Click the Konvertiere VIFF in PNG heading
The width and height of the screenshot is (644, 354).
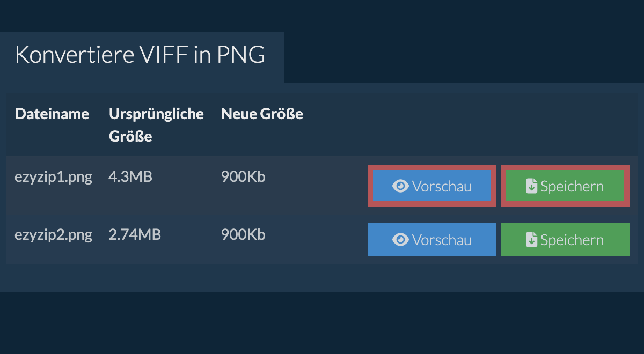[140, 55]
